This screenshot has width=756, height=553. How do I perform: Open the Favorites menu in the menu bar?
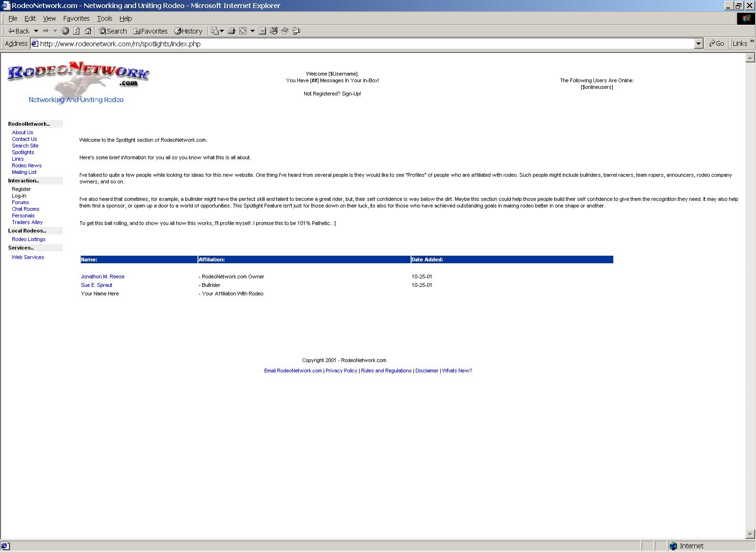pyautogui.click(x=76, y=18)
